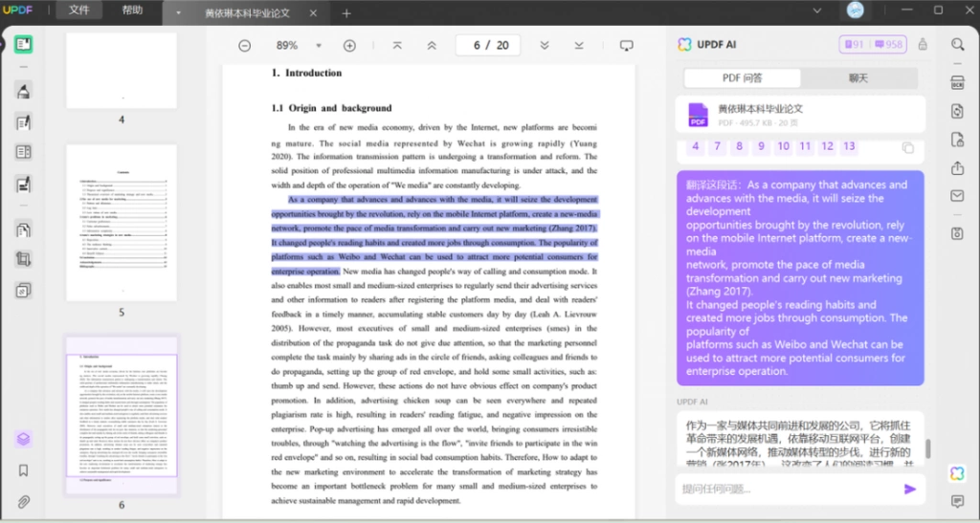Start slideshow presentation mode
The image size is (980, 523).
(626, 46)
